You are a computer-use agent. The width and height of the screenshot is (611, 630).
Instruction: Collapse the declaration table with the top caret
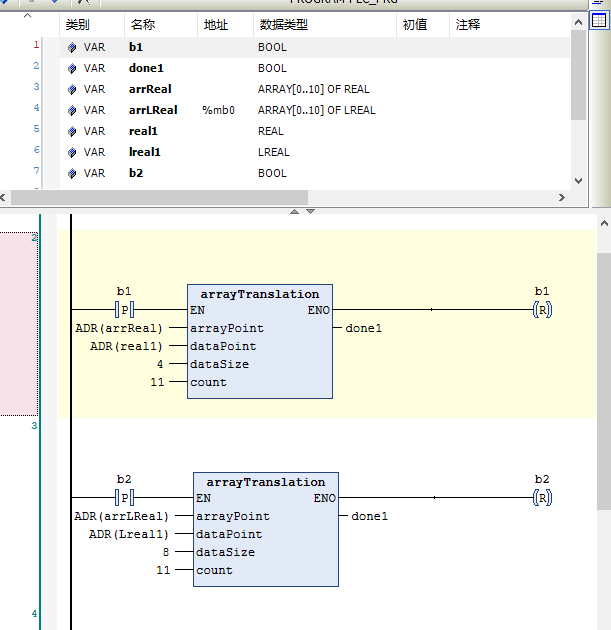[x=27, y=16]
